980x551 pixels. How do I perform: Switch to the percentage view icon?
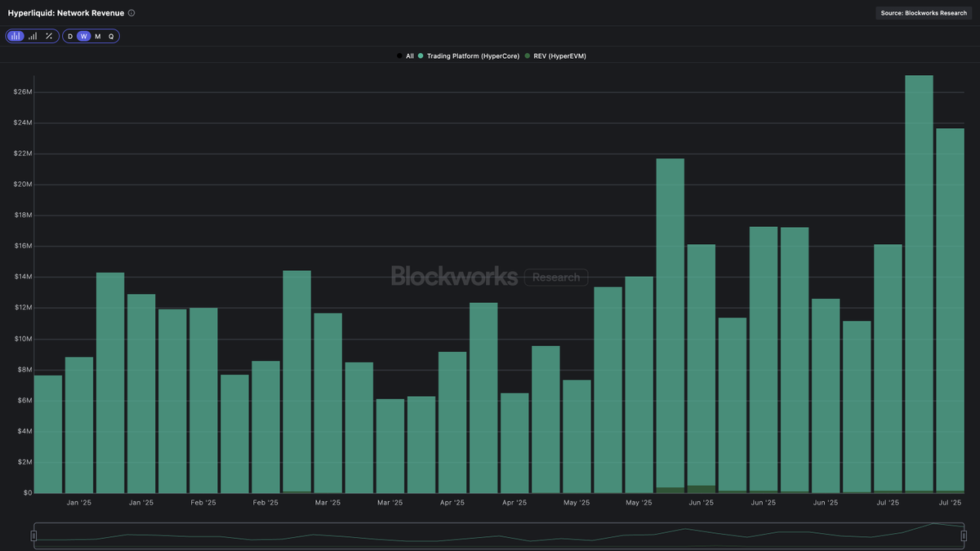pyautogui.click(x=49, y=36)
